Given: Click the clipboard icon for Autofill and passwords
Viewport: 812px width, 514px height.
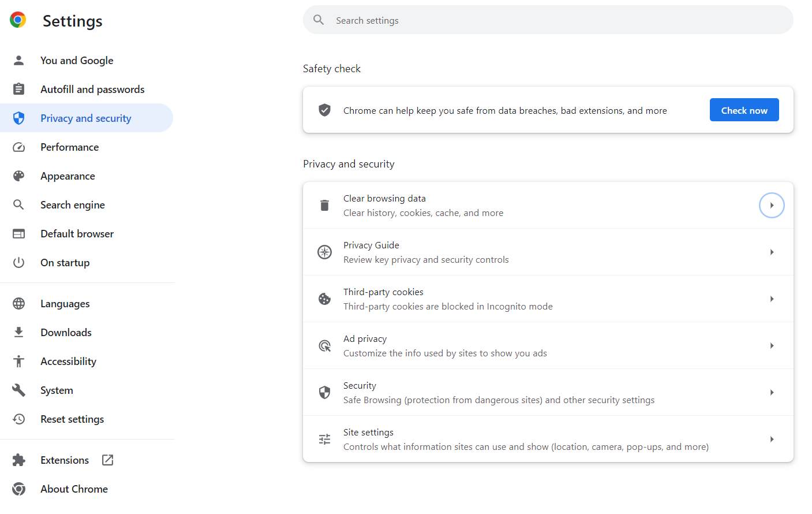Looking at the screenshot, I should (18, 89).
